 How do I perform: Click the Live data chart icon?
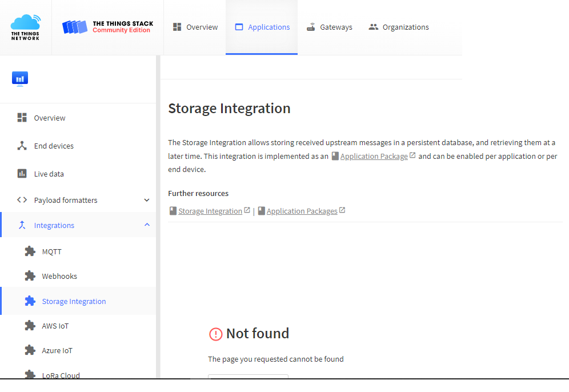pyautogui.click(x=22, y=174)
